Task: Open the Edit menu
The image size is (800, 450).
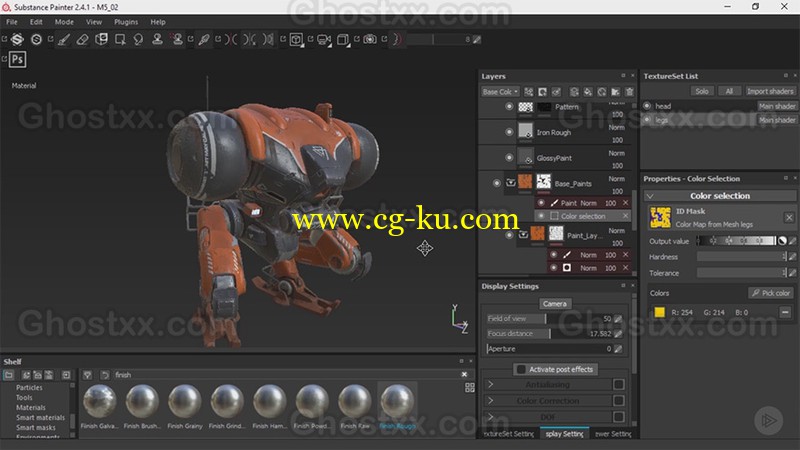Action: [36, 22]
